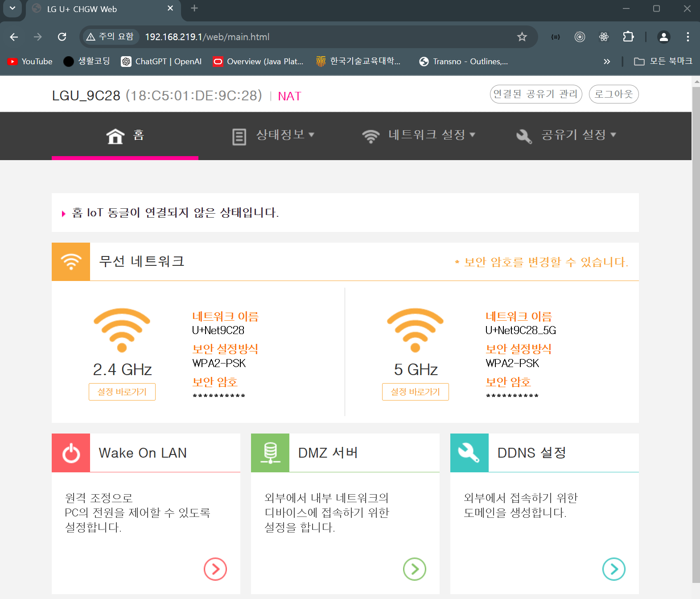Viewport: 700px width, 599px height.
Task: Click the home house icon in navigation
Action: pos(115,136)
